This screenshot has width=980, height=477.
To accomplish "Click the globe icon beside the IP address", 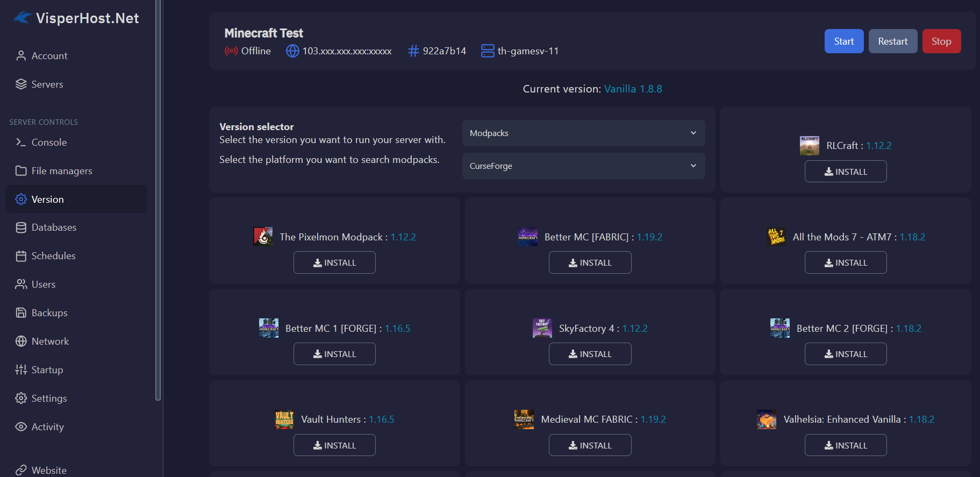I will [x=292, y=51].
